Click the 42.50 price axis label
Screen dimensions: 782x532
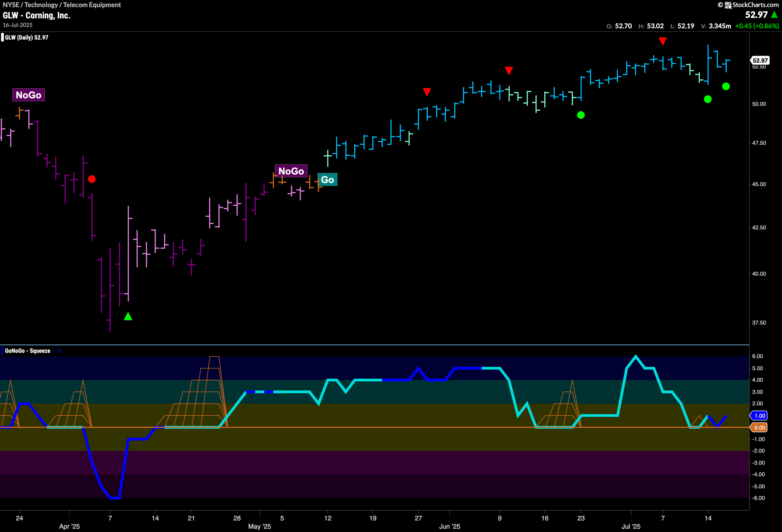[759, 227]
